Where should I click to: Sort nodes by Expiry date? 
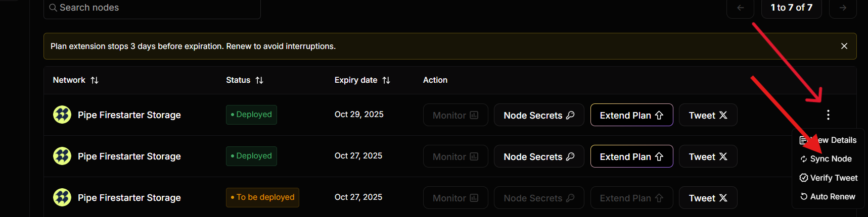click(386, 80)
